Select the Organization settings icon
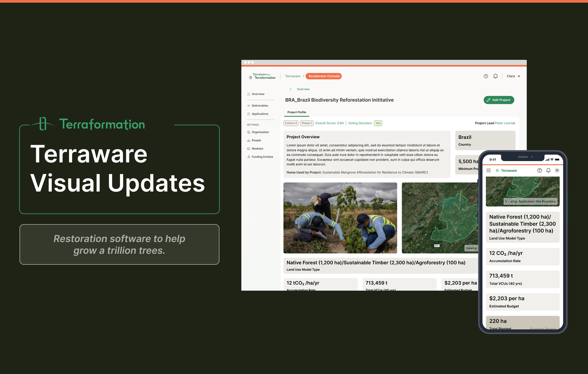 [x=249, y=132]
